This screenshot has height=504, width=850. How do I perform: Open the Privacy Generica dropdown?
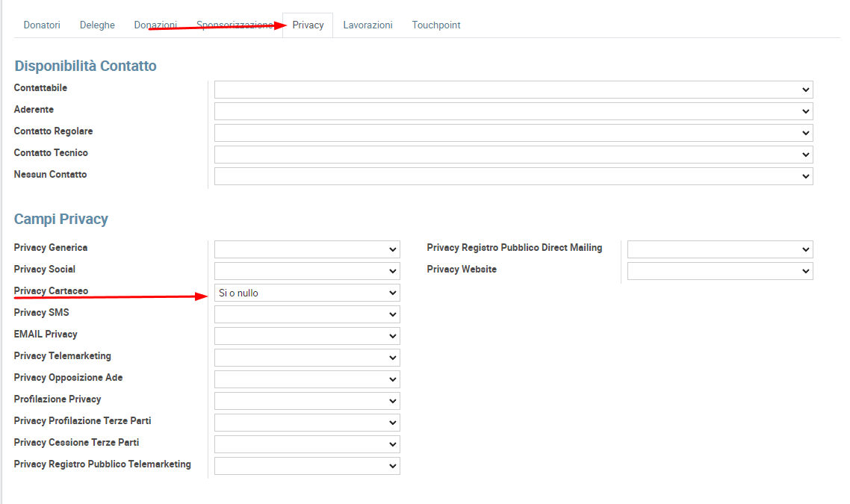point(307,249)
